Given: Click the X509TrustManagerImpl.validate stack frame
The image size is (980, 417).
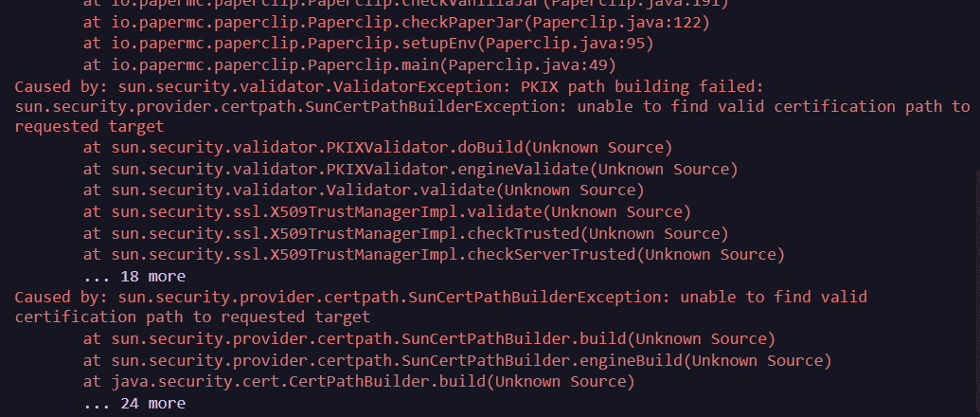Looking at the screenshot, I should [x=386, y=211].
